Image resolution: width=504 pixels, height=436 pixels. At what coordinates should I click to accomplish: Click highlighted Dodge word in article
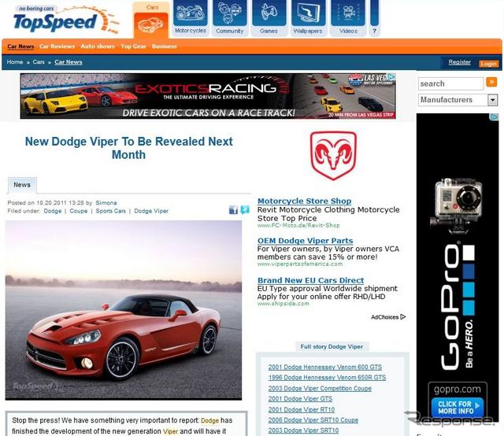pyautogui.click(x=209, y=420)
